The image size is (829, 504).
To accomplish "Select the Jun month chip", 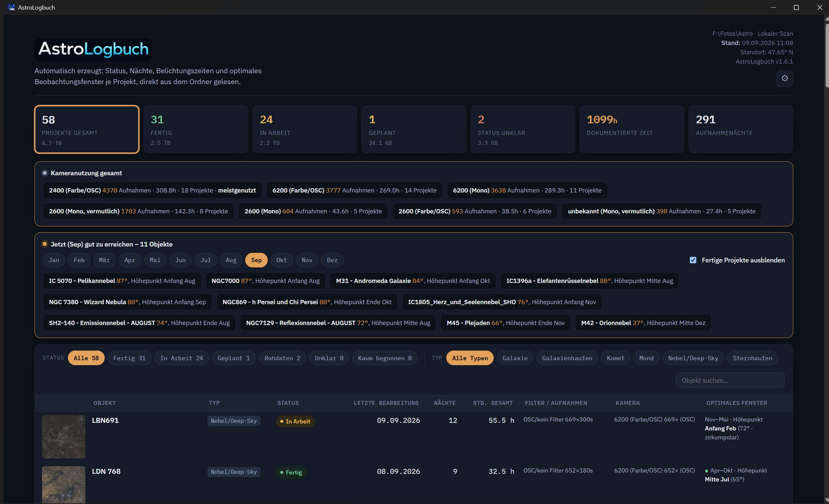I will [180, 260].
